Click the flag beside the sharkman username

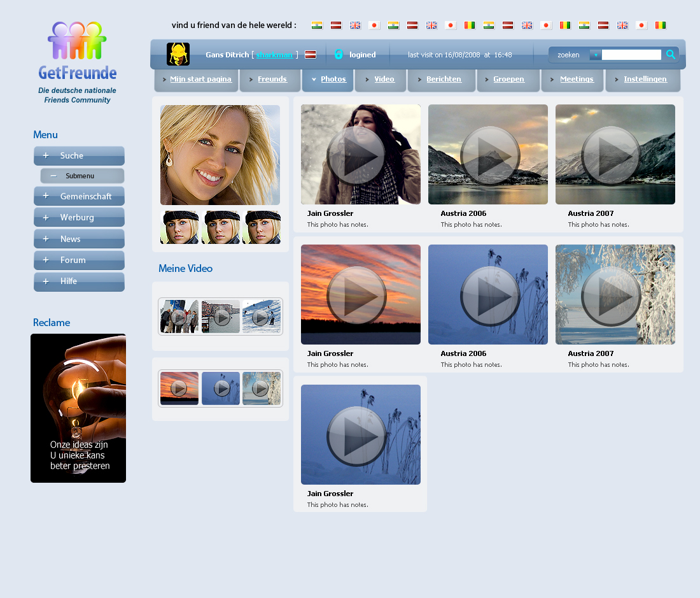click(x=311, y=55)
